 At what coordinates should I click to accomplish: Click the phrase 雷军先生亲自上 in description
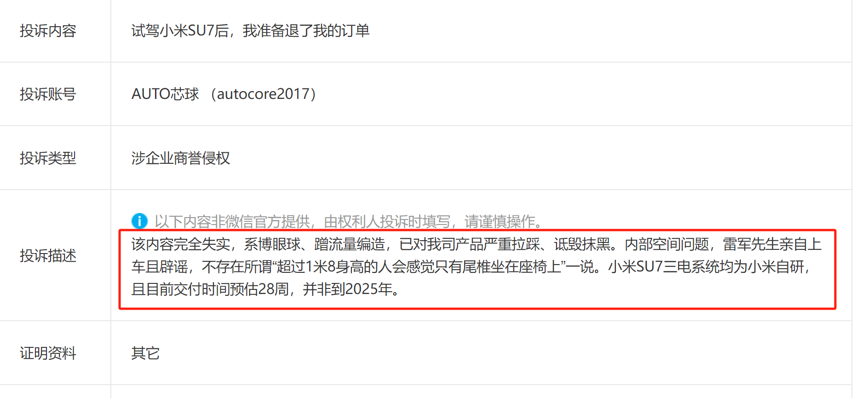[772, 244]
